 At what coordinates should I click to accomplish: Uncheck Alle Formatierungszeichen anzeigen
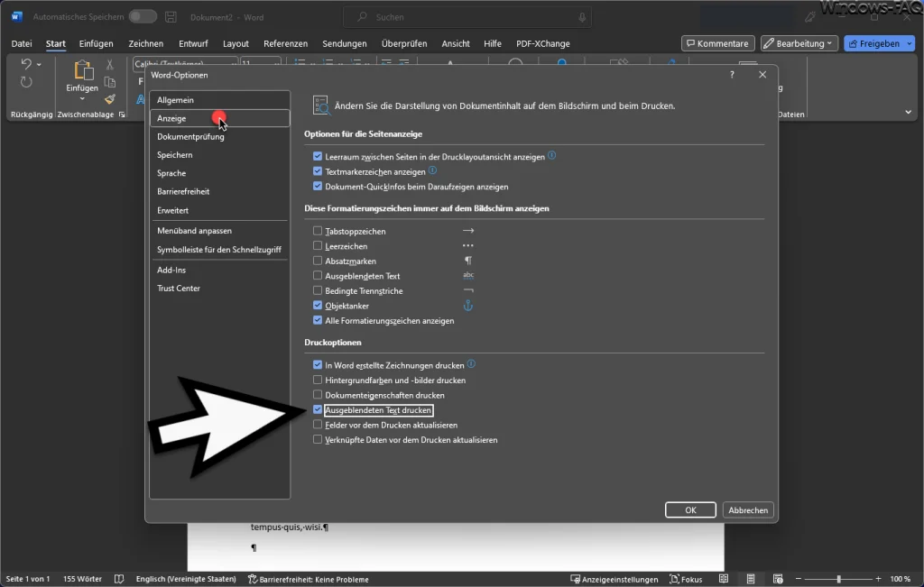coord(318,320)
